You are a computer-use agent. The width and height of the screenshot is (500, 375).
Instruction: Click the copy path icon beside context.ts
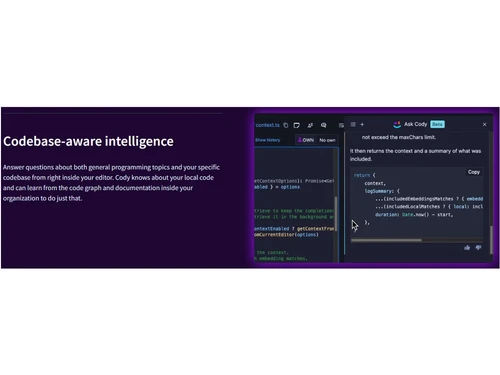pyautogui.click(x=286, y=125)
